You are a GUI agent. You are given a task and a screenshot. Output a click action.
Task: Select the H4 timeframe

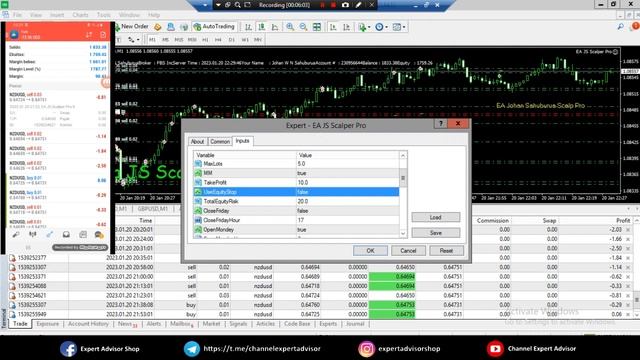coord(218,40)
